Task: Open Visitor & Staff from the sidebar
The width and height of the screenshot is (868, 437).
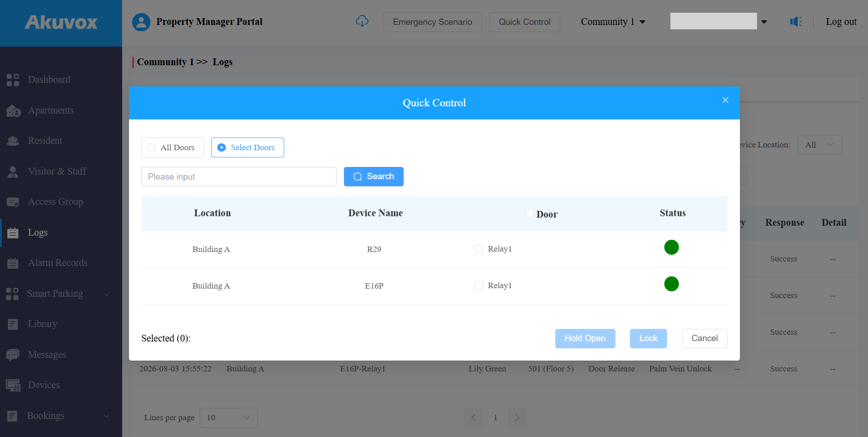Action: point(57,171)
